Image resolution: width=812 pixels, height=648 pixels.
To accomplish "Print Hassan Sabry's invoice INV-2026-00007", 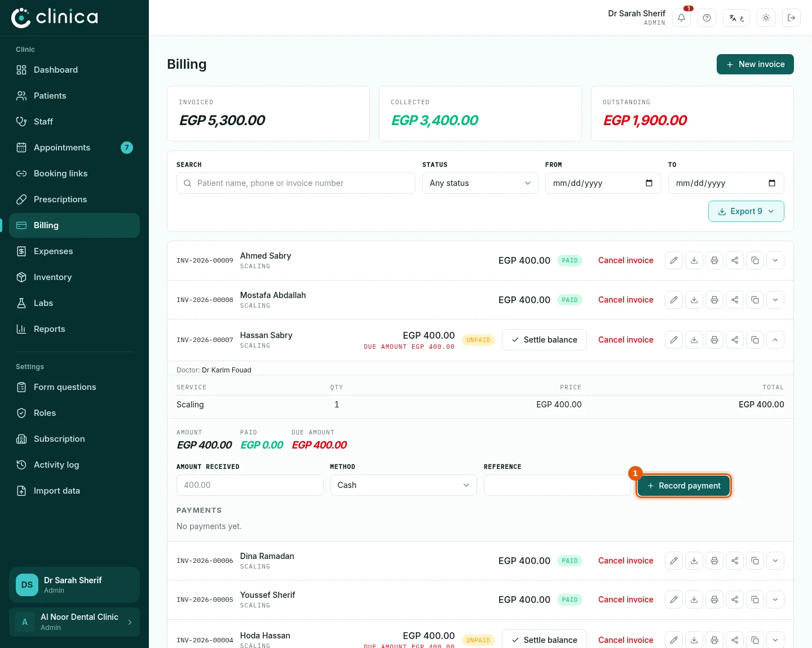I will (x=714, y=340).
